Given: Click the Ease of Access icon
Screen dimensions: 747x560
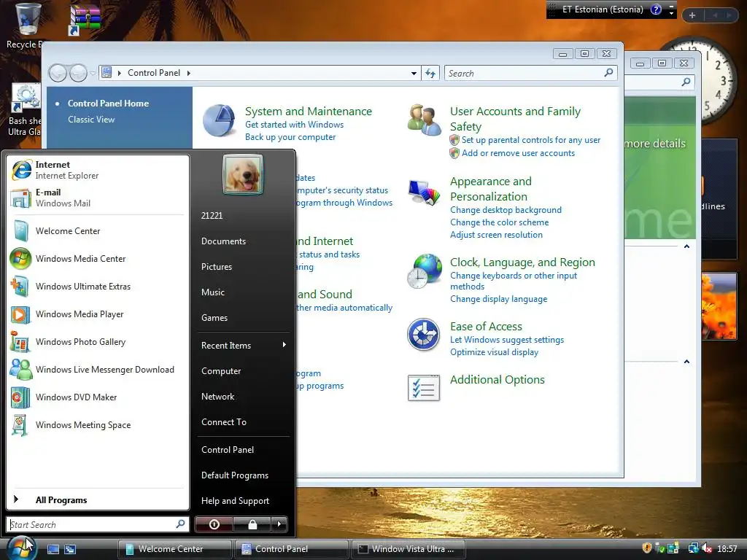Looking at the screenshot, I should 424,334.
